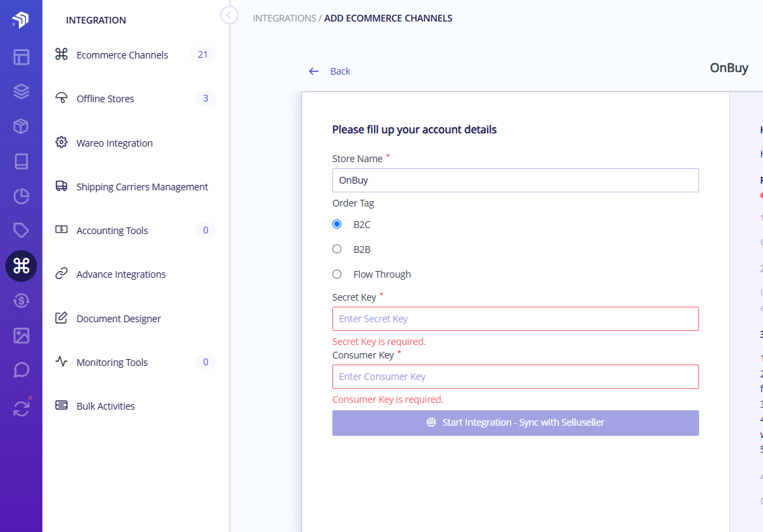Click ADD ECOMMERCE CHANNELS breadcrumb text
763x532 pixels.
coord(388,18)
